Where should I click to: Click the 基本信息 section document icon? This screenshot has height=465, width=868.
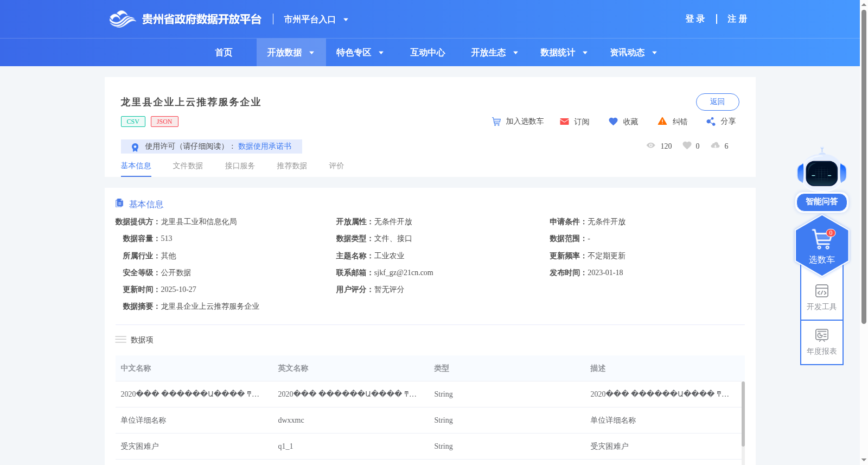coord(119,203)
